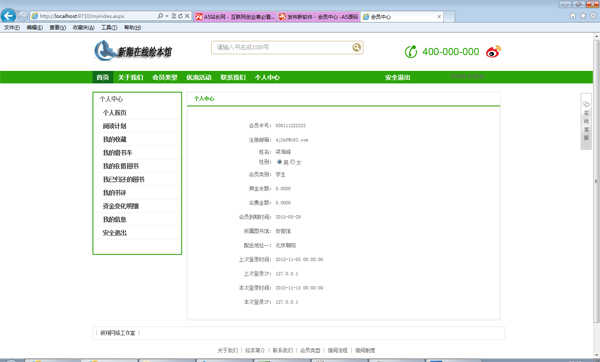Click the last login IP 127.0.0.1 value
The image size is (600, 362).
click(x=287, y=274)
